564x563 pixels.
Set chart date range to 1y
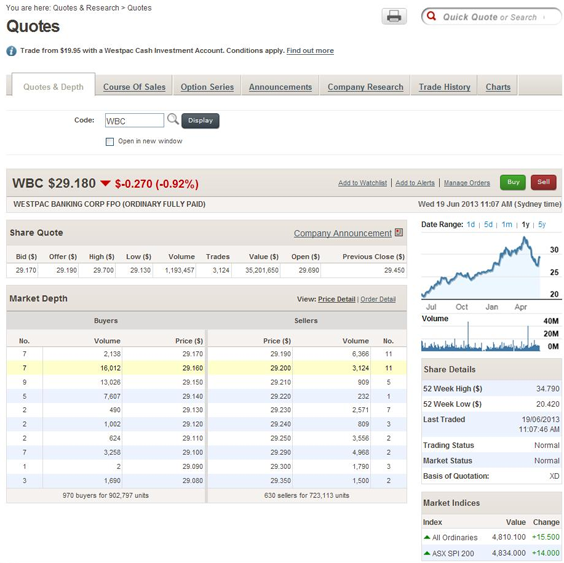click(x=526, y=224)
